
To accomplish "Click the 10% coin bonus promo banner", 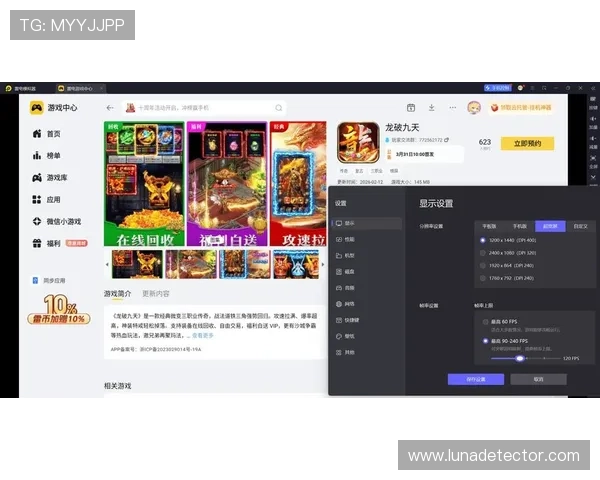I will coord(59,309).
